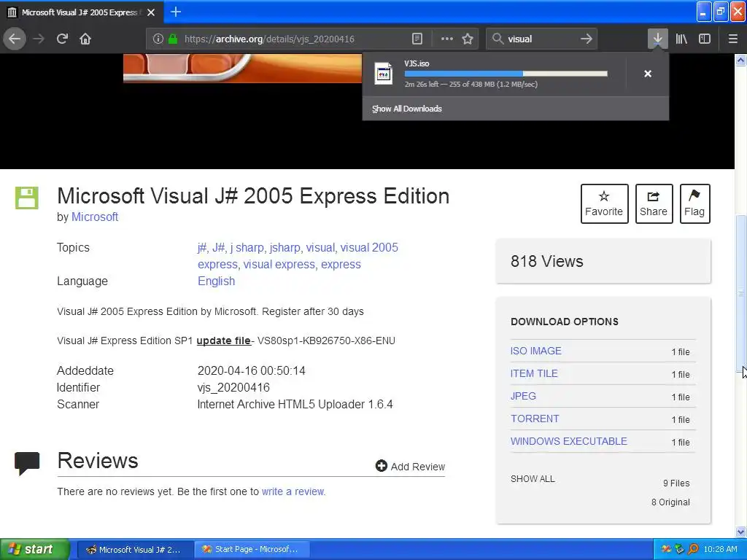Click the system tray clock
Image resolution: width=747 pixels, height=560 pixels.
pyautogui.click(x=720, y=550)
